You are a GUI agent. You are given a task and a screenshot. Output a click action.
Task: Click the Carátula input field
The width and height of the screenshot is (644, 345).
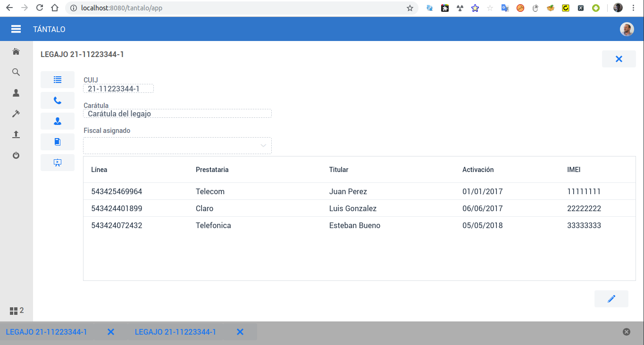[177, 114]
